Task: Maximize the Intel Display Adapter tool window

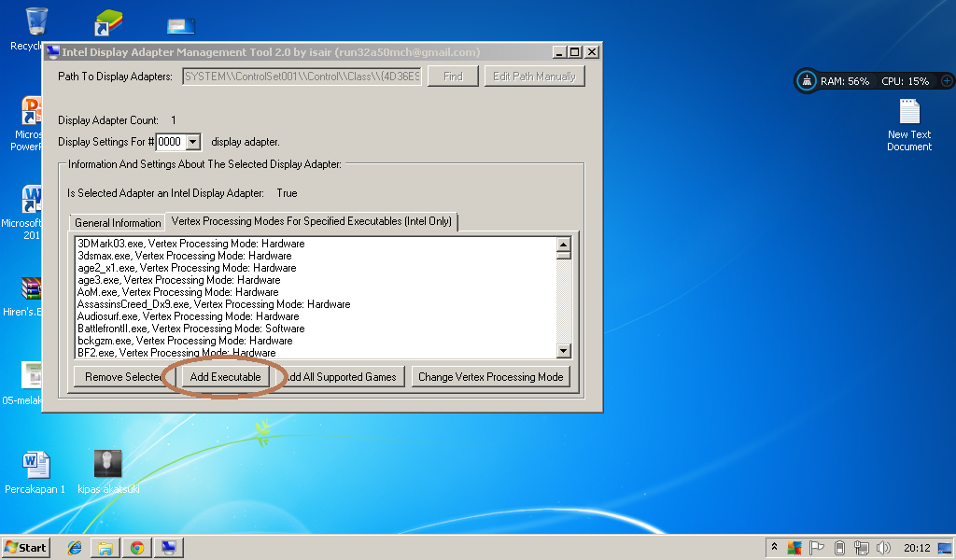Action: [574, 52]
